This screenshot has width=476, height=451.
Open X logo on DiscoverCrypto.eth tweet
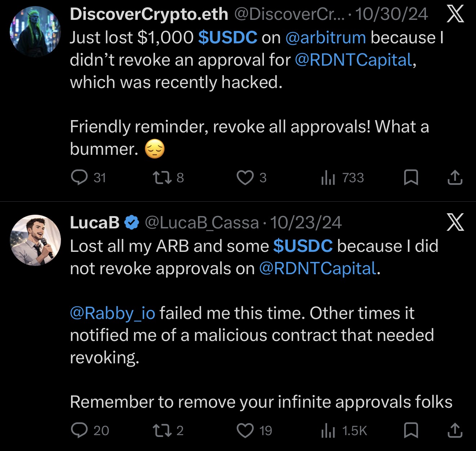click(455, 15)
